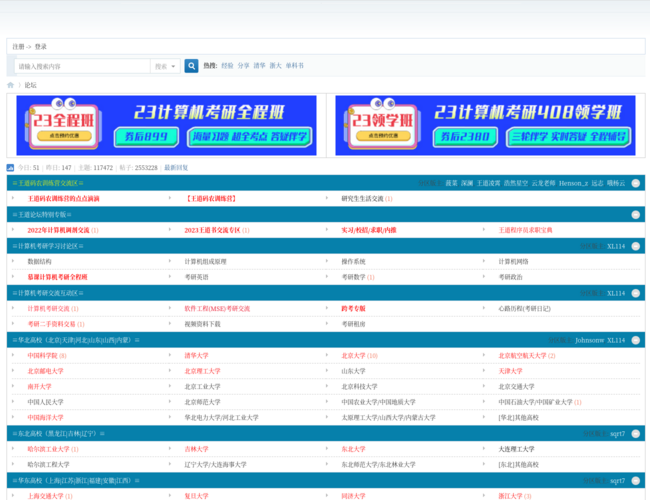Open the 搜索 type dropdown in search bar
The width and height of the screenshot is (650, 500).
tap(163, 66)
